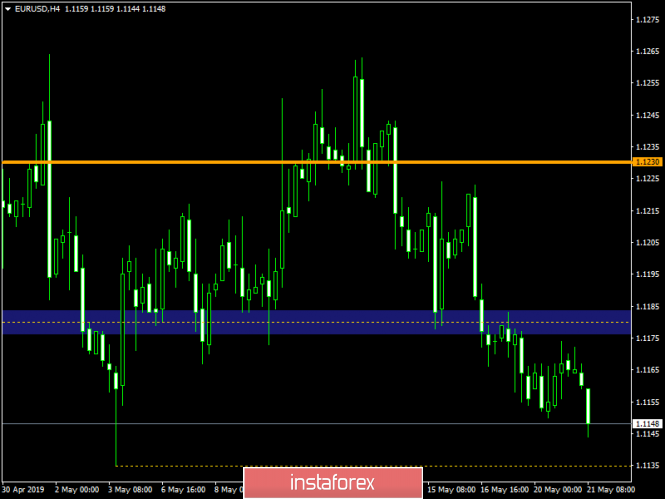Click the 1.1195 price axis value
This screenshot has width=665, height=499.
tap(648, 274)
